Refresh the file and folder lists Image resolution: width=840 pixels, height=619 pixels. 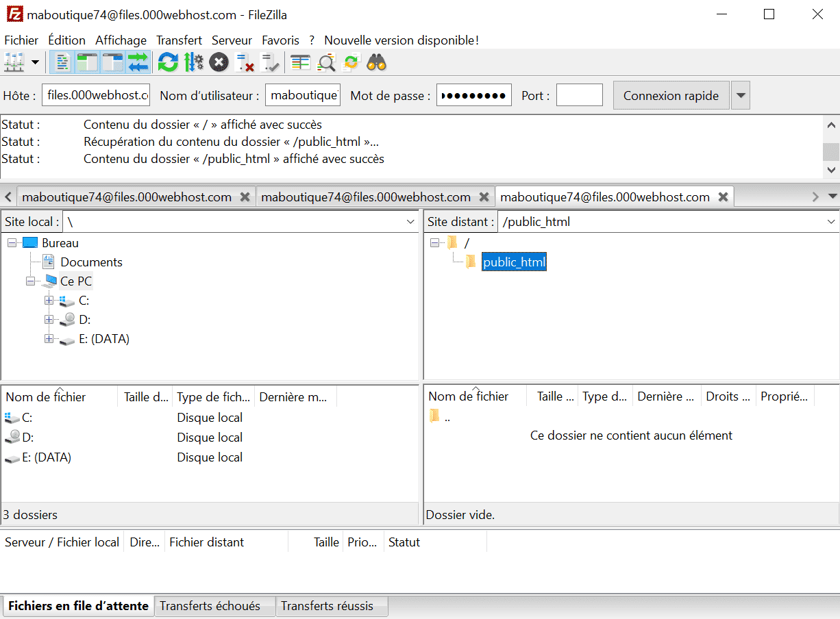click(168, 63)
